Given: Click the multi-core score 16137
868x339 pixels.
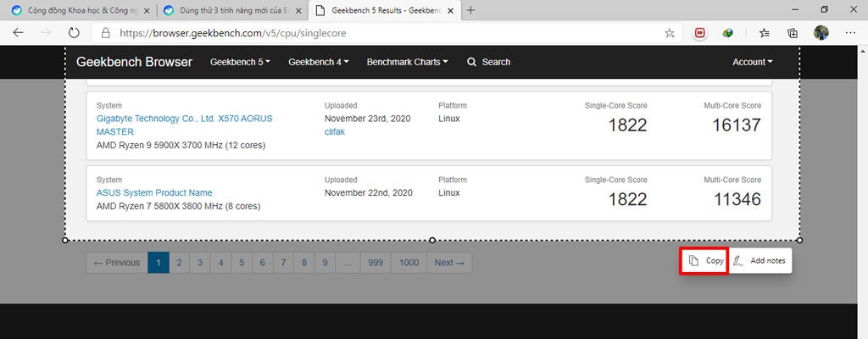Looking at the screenshot, I should click(735, 125).
